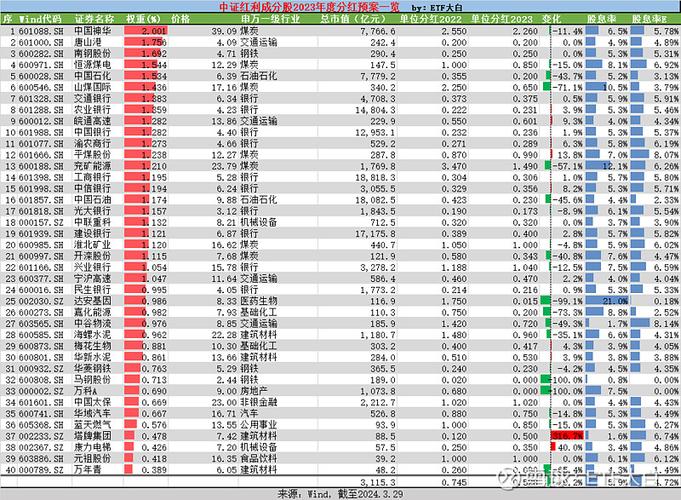Click the stock name 万科A
The image size is (681, 500).
point(86,391)
